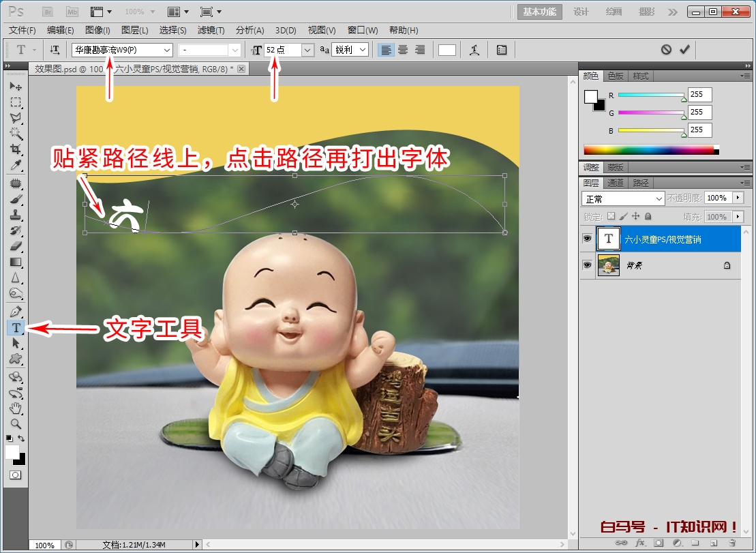The height and width of the screenshot is (553, 756).
Task: Click the zoom percentage field at bottom left
Action: (44, 545)
